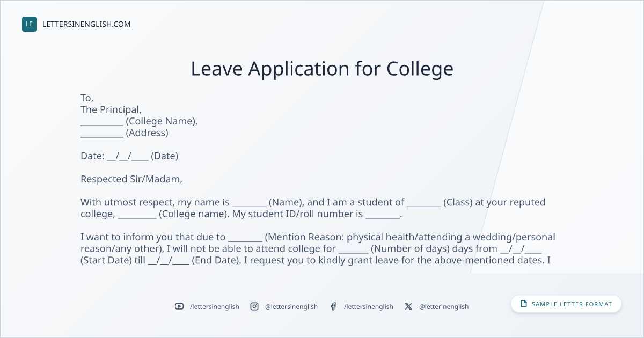Click the Respected Sir/Madam salutation
644x338 pixels.
131,179
